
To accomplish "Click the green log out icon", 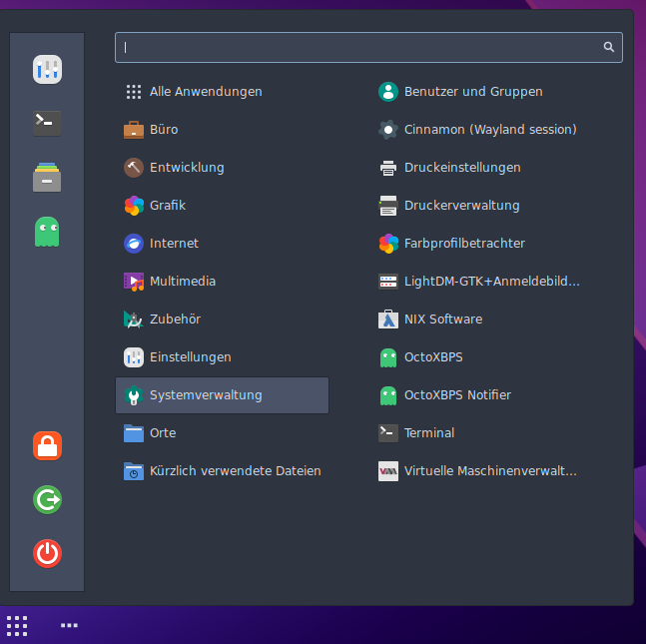I will tap(47, 499).
